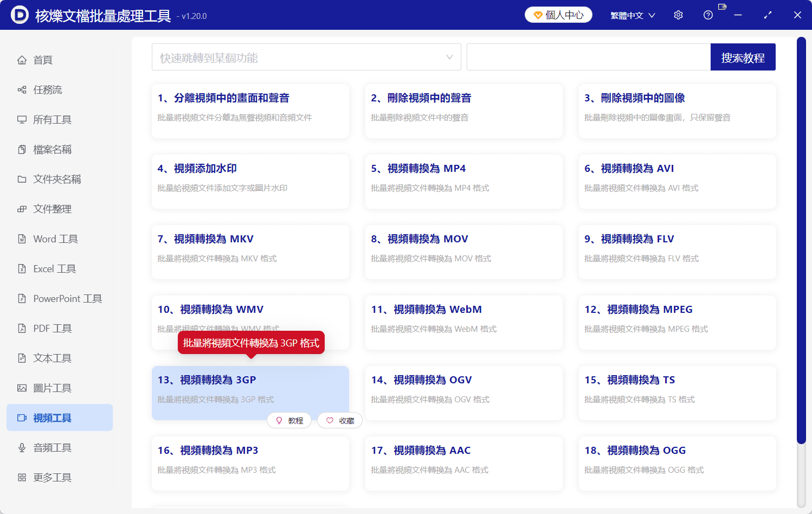
Task: Open card 16 視頻轉換為 MP3
Action: [250, 464]
